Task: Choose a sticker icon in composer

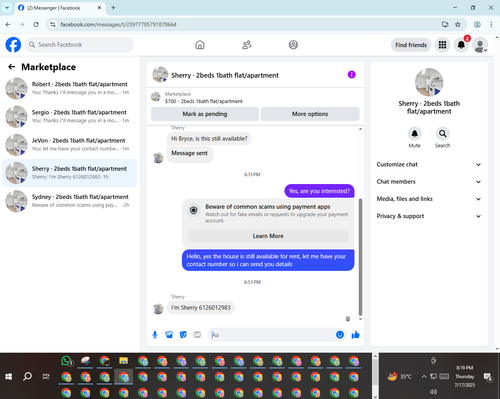Action: pos(183,335)
